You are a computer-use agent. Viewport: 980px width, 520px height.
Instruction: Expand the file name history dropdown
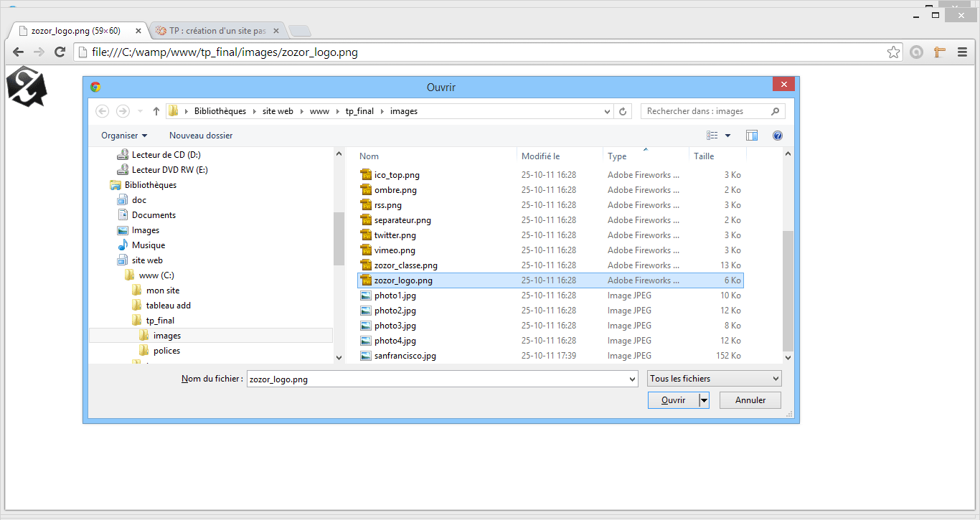[x=632, y=379]
